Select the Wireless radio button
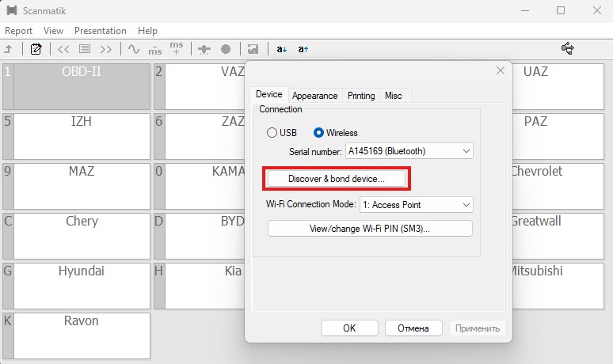The width and height of the screenshot is (613, 364). click(319, 133)
